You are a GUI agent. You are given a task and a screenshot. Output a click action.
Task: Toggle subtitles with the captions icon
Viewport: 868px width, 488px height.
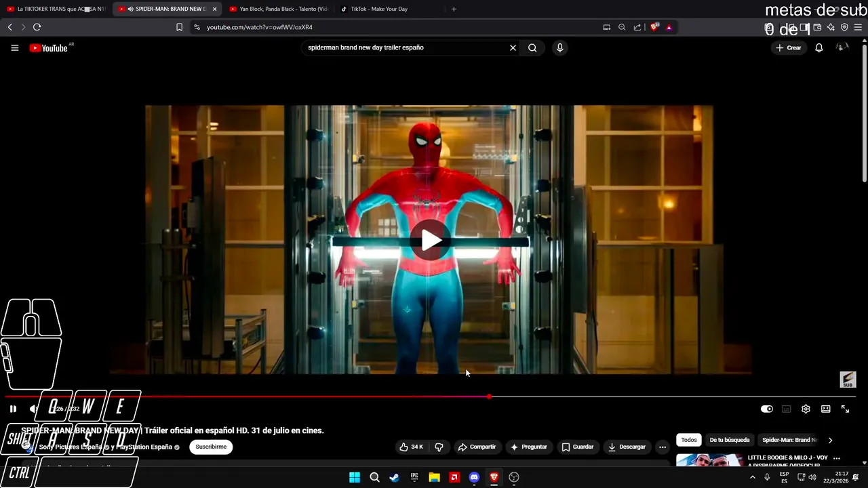click(x=787, y=409)
